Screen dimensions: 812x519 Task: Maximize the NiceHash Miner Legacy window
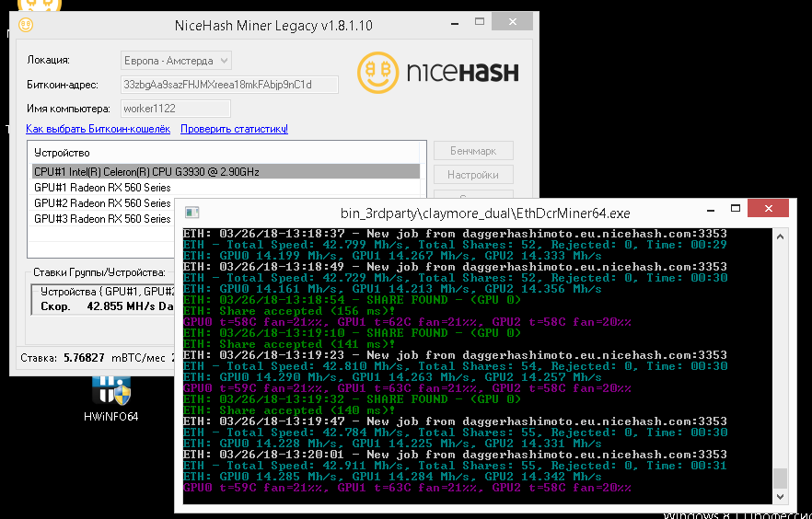click(480, 22)
